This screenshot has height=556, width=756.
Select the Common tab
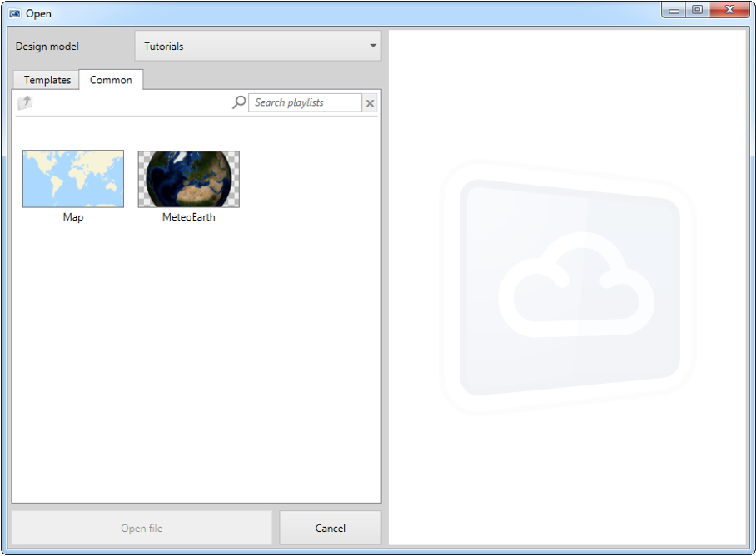click(111, 80)
